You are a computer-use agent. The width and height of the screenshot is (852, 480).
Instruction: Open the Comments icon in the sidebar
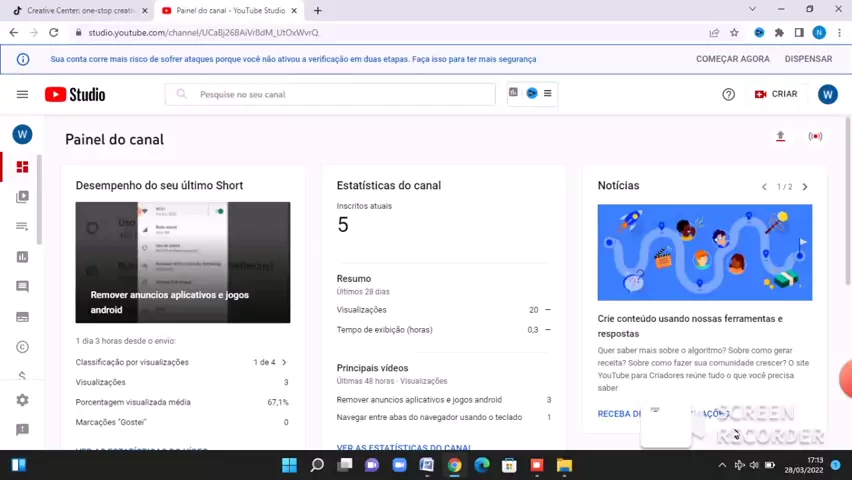[x=22, y=286]
